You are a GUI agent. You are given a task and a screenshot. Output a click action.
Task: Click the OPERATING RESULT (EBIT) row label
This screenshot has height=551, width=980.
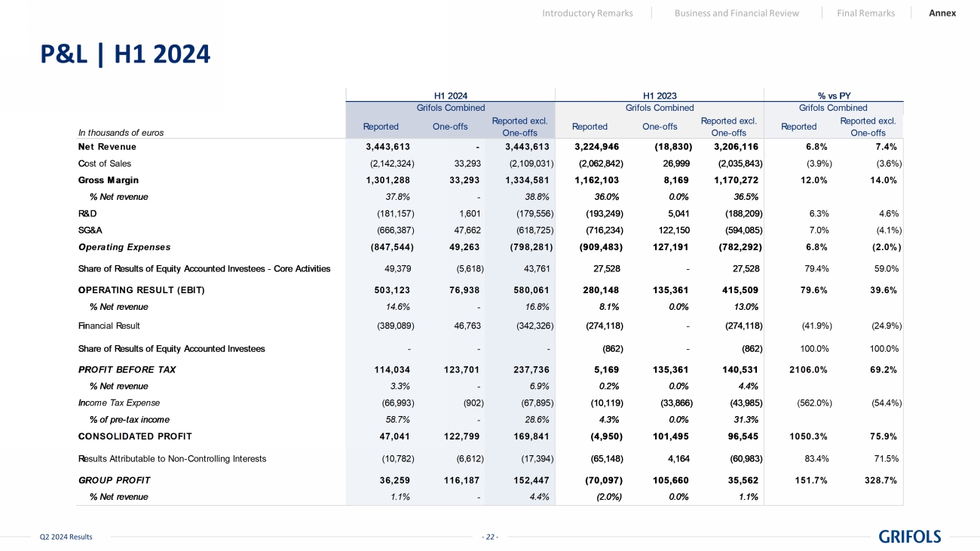pos(141,290)
